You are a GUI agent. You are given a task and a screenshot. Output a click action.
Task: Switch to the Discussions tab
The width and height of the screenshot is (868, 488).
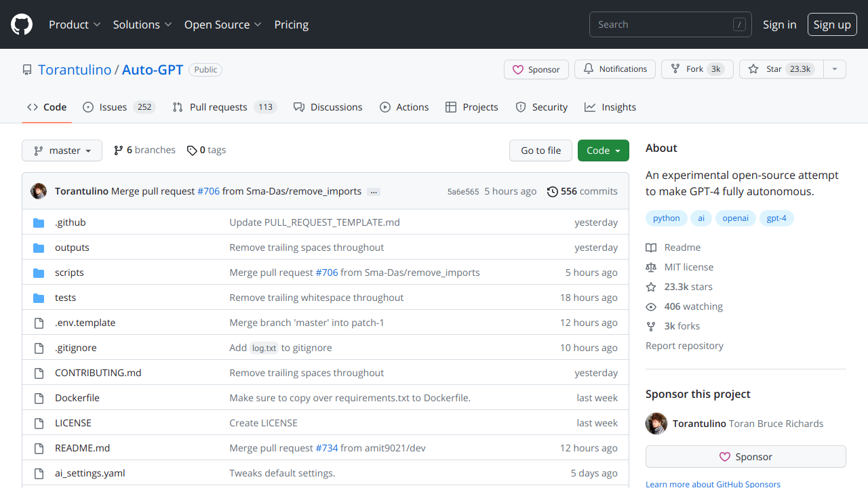click(328, 107)
